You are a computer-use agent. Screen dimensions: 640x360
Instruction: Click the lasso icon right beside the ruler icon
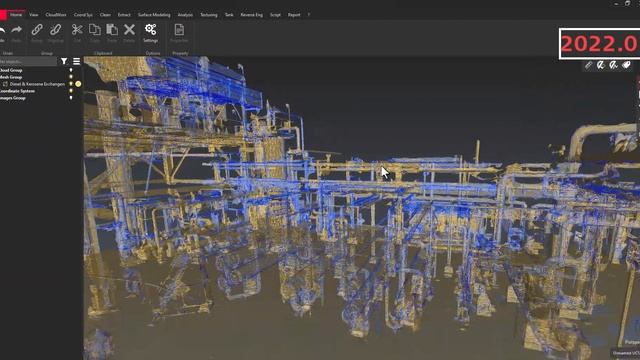(x=600, y=65)
